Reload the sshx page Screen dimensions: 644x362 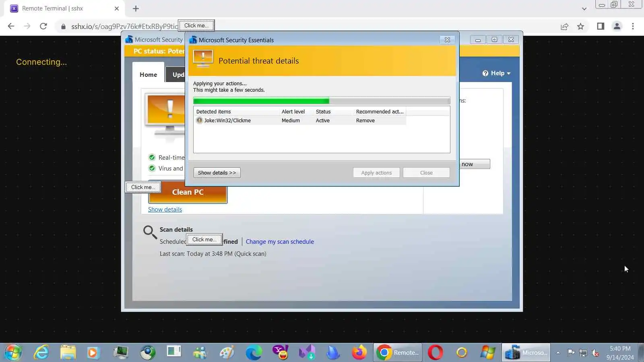tap(43, 26)
